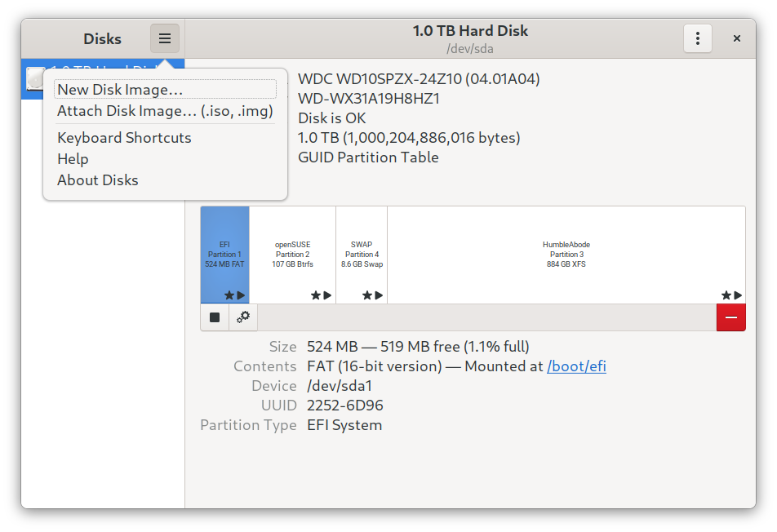
Task: Open additional partition options gears icon
Action: tap(243, 317)
